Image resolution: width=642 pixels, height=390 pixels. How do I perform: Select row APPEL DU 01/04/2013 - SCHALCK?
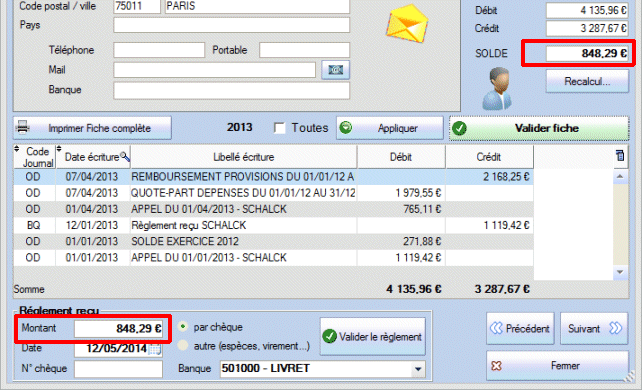coord(274,209)
